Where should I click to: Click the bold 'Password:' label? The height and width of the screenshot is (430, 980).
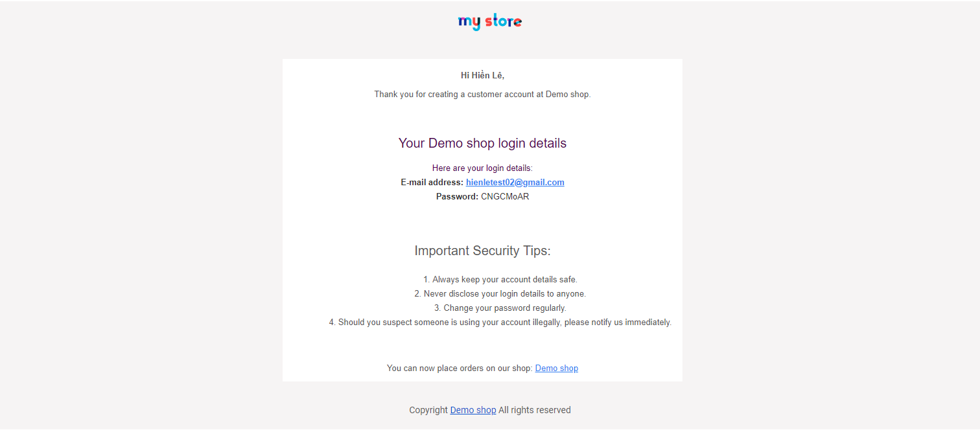pyautogui.click(x=457, y=197)
